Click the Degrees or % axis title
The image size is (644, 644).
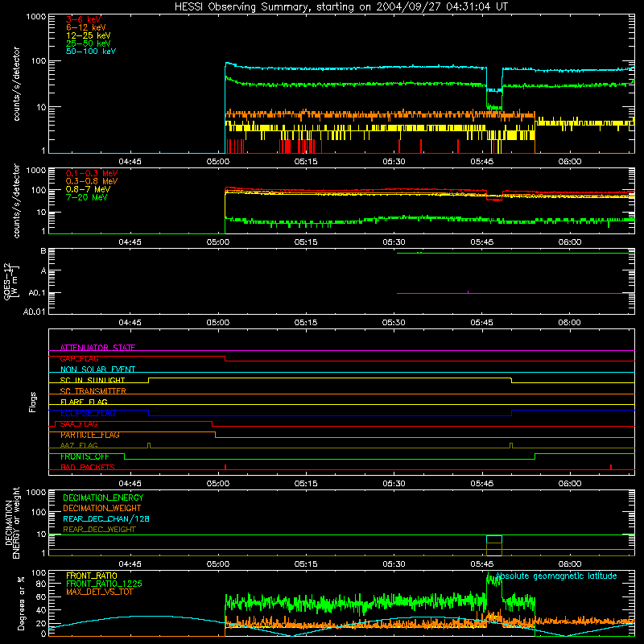[x=21, y=604]
